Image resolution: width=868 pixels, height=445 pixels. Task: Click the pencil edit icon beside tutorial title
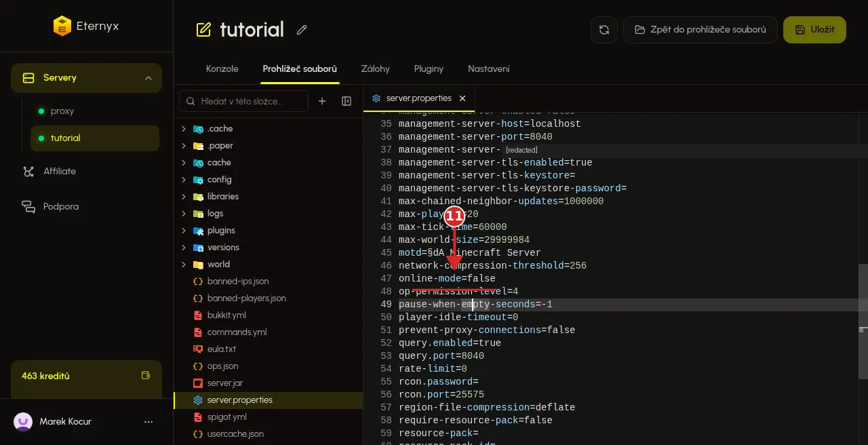pyautogui.click(x=302, y=30)
